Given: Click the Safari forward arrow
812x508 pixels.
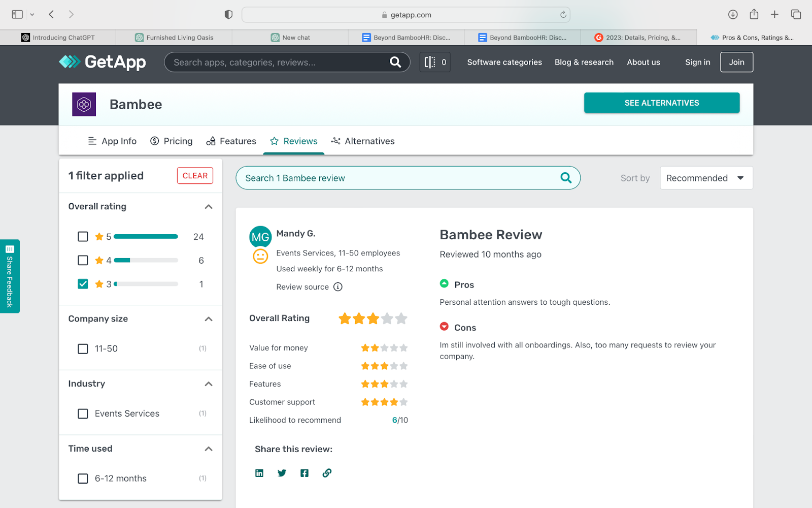Looking at the screenshot, I should [x=71, y=14].
